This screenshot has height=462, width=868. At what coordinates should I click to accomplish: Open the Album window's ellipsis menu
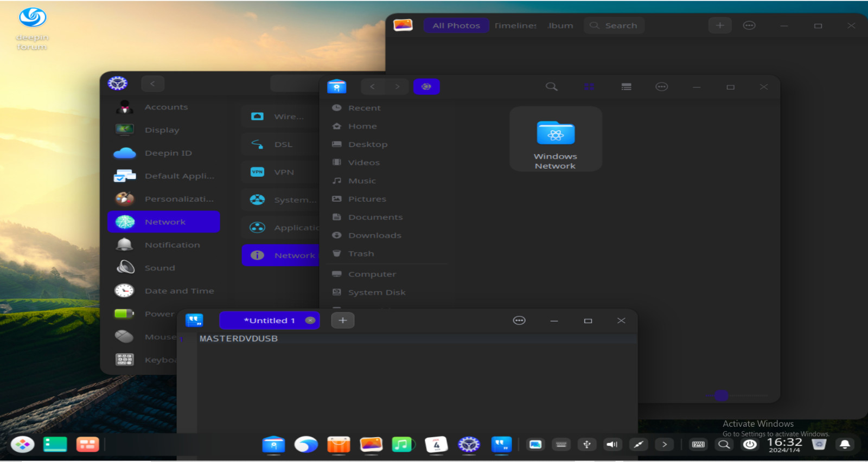click(x=749, y=25)
